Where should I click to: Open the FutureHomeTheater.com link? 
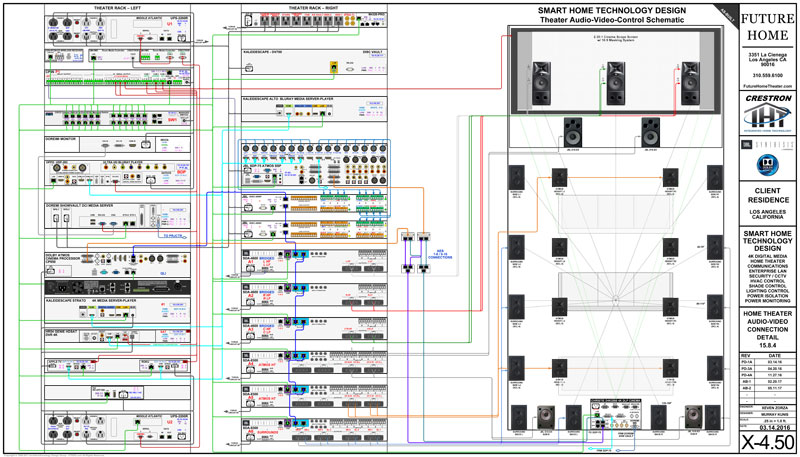click(767, 87)
